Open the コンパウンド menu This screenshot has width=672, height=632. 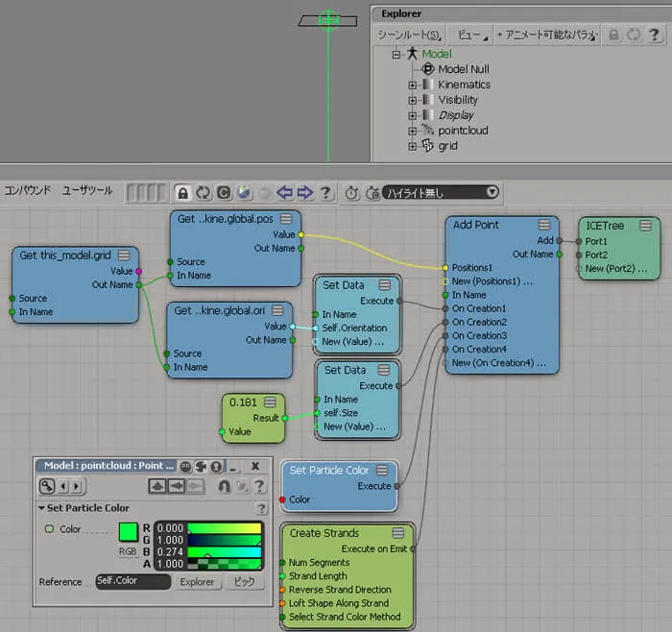[28, 190]
